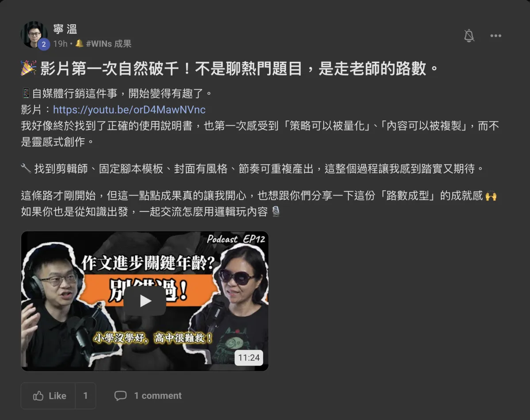Screen dimensions: 530x420
Task: Click the 11:24 video duration badge
Action: coord(249,358)
